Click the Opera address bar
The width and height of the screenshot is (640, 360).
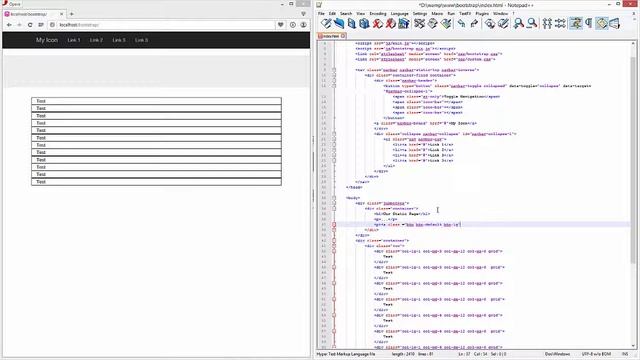point(165,25)
